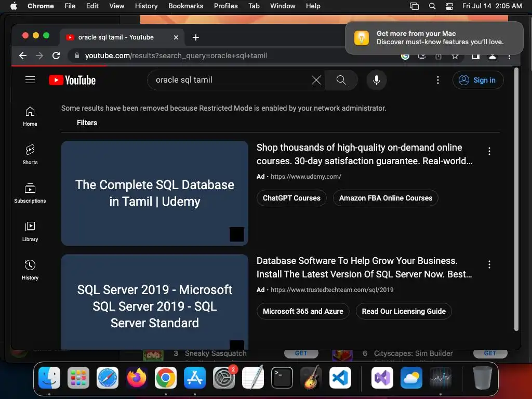Launch Firefox from the Dock
Viewport: 532px width, 399px height.
pos(137,378)
